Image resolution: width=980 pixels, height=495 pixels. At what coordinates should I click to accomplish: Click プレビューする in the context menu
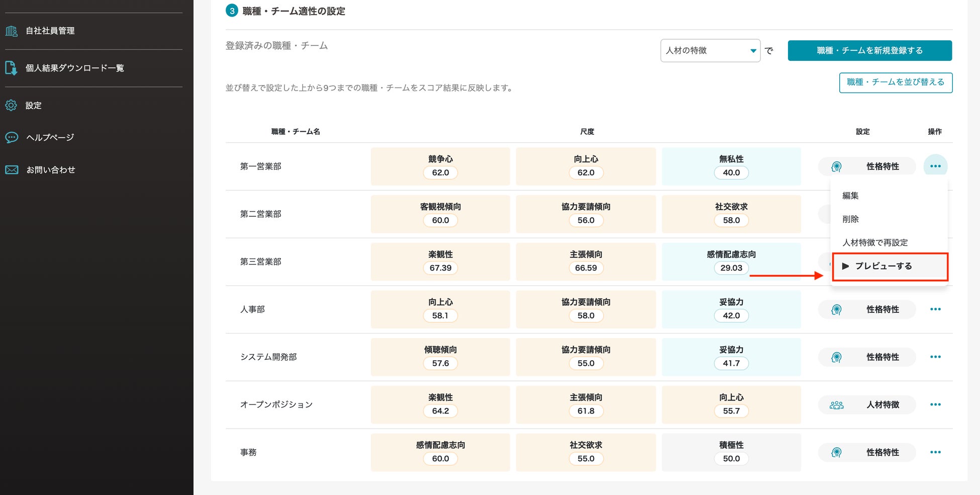tap(883, 266)
